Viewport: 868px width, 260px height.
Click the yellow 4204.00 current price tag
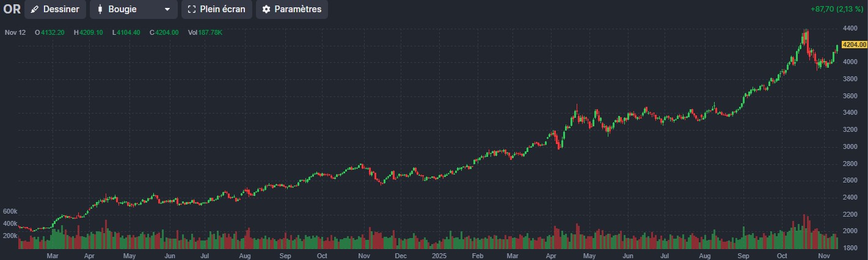(854, 45)
